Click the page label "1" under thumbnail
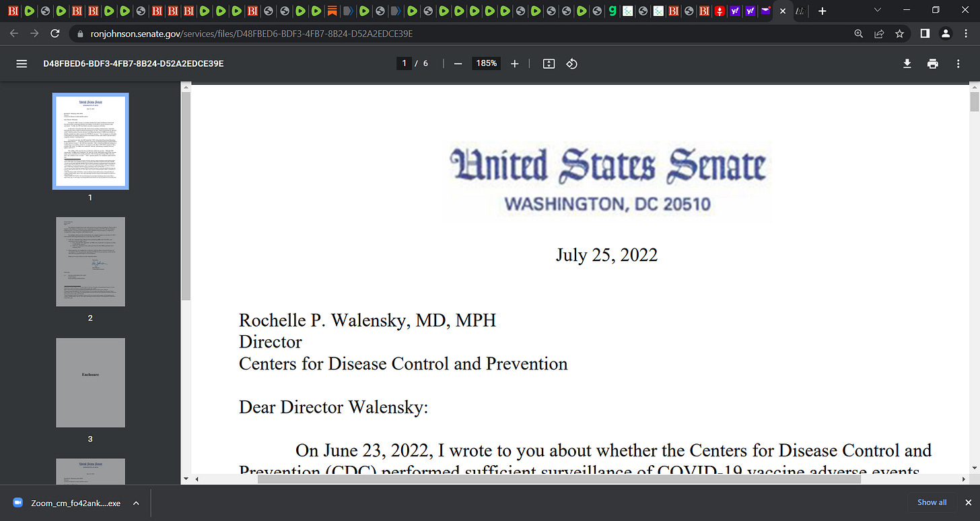 click(x=90, y=198)
